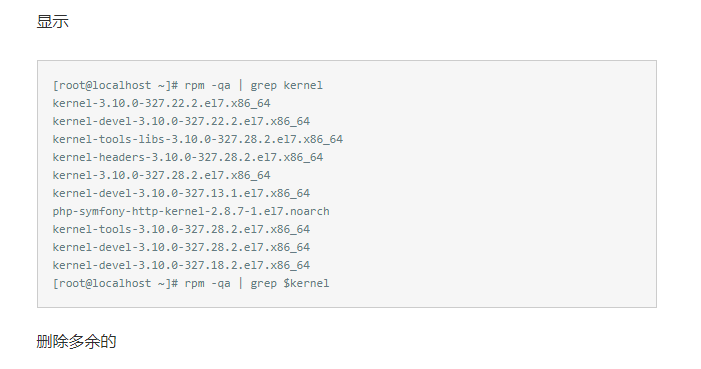This screenshot has width=701, height=369.
Task: Click the 显示 heading text
Action: pyautogui.click(x=52, y=21)
